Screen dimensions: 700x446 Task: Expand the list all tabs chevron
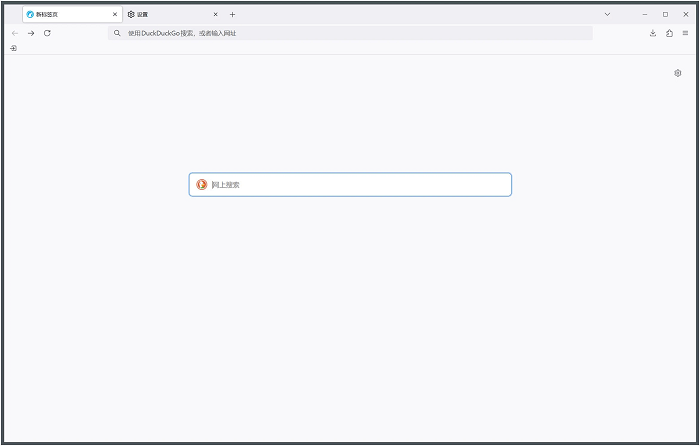click(607, 14)
